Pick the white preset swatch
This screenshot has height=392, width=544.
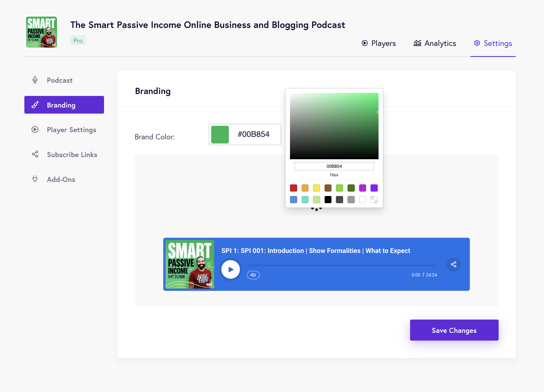[x=362, y=200]
